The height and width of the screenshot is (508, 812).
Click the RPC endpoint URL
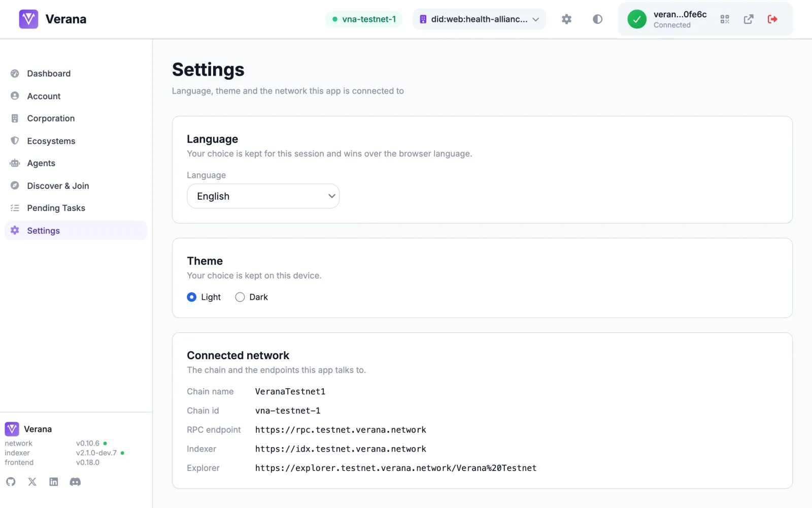(341, 430)
